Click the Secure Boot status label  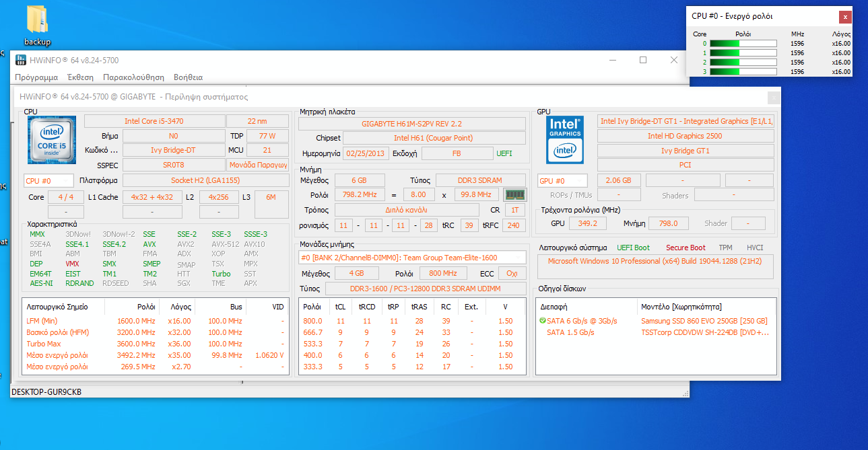(686, 248)
